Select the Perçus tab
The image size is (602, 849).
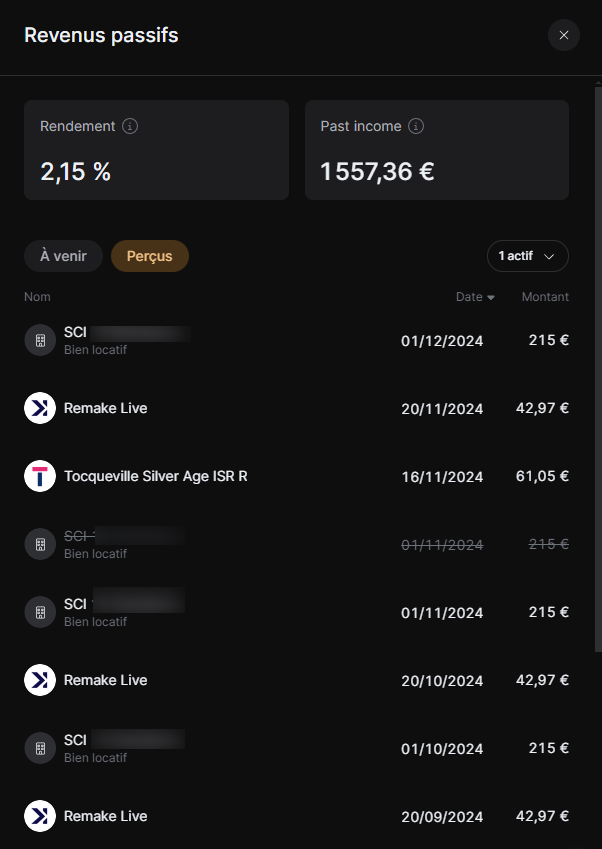150,256
